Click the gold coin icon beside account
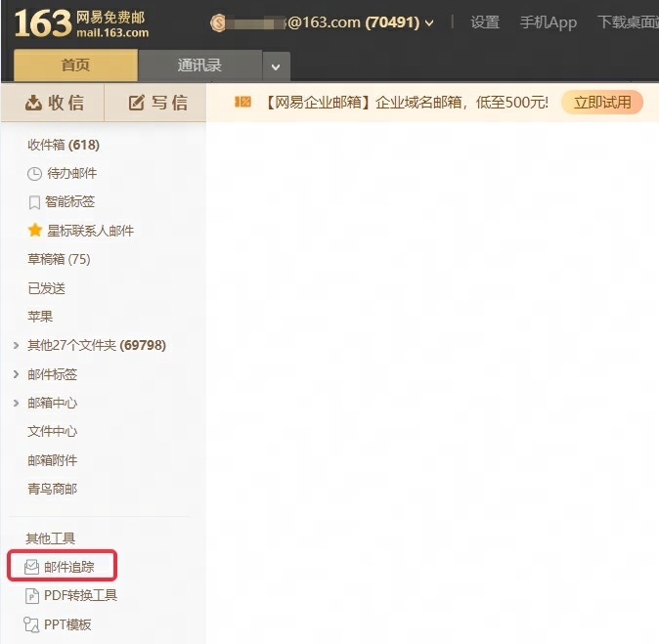Image resolution: width=659 pixels, height=644 pixels. pyautogui.click(x=218, y=22)
